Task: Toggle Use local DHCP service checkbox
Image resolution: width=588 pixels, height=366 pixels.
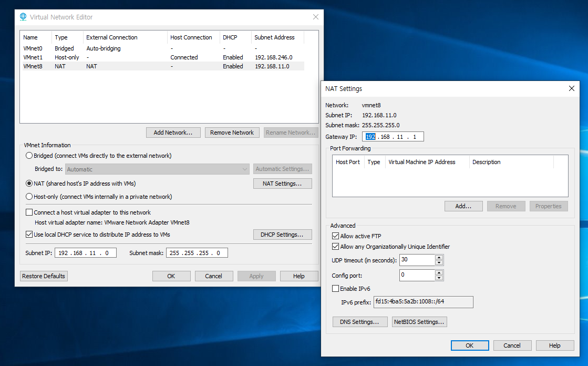Action: [x=29, y=235]
